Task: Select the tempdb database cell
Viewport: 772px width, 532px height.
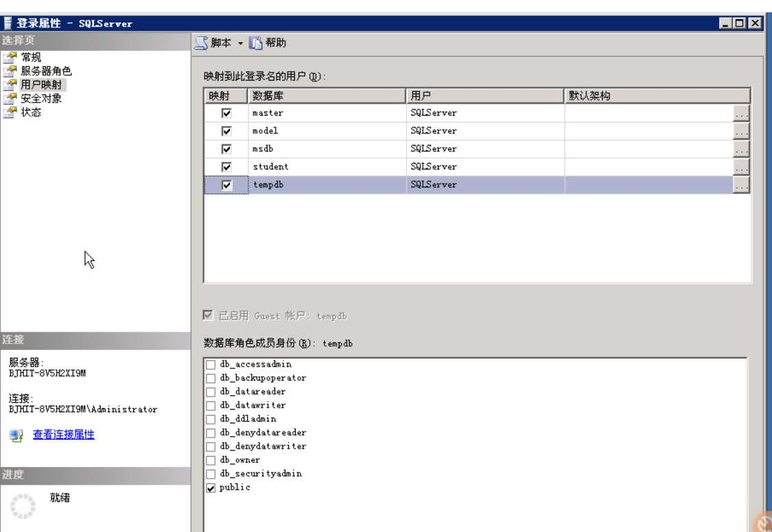Action: pos(327,185)
